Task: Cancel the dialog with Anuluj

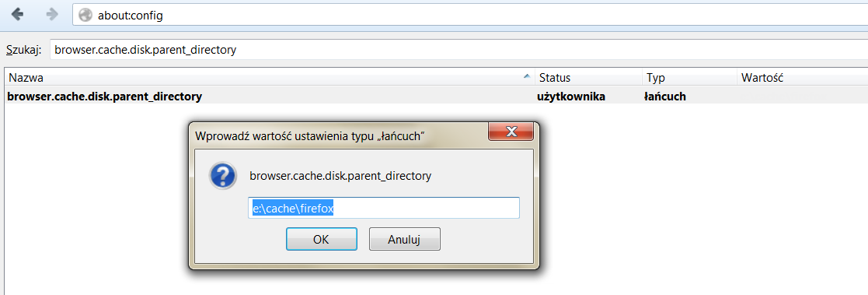Action: (x=405, y=240)
